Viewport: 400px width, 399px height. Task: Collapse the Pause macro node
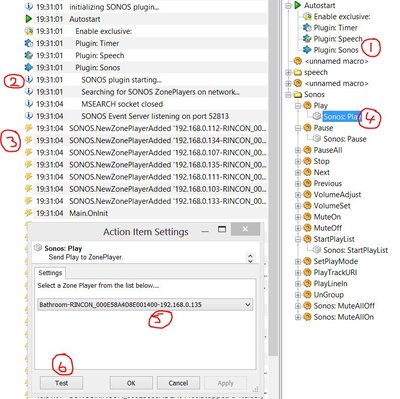pos(298,128)
